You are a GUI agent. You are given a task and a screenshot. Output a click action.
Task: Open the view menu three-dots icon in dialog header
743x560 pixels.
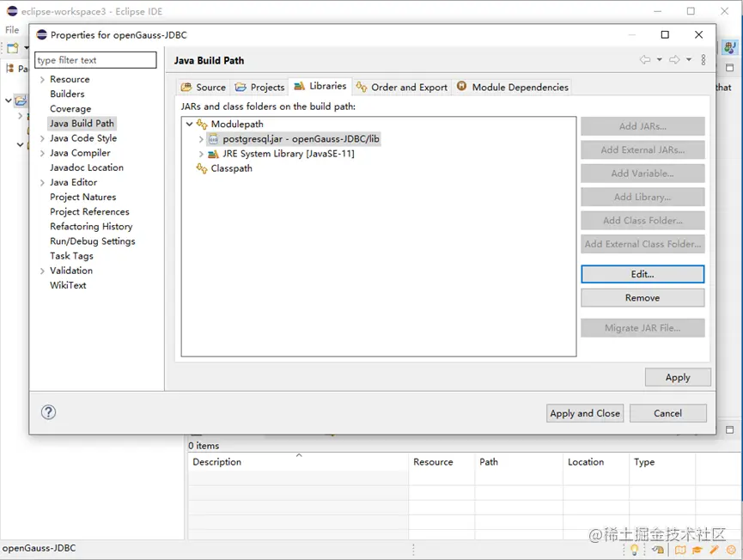703,60
